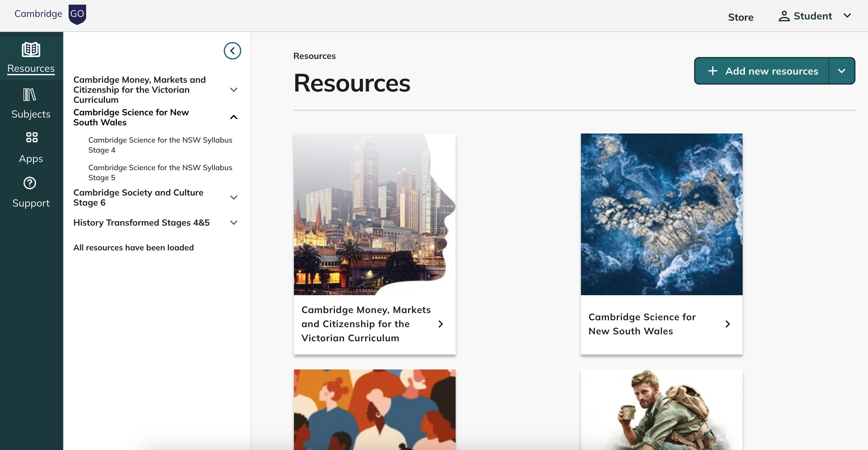Click Student account name
868x450 pixels.
tap(813, 16)
